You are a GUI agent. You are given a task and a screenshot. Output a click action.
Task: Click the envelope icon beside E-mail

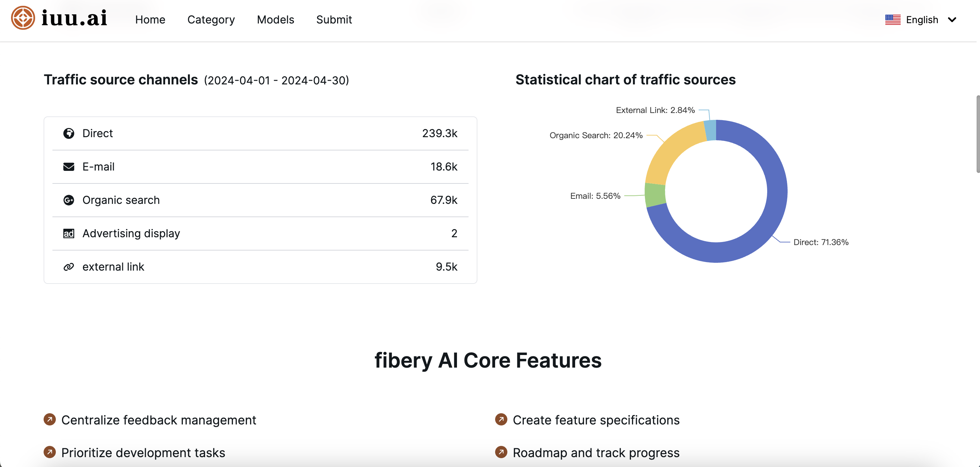point(68,167)
